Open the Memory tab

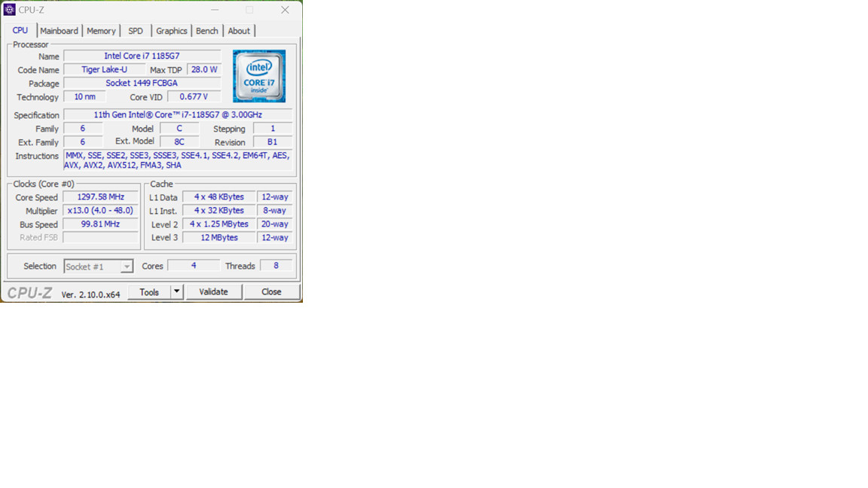[x=101, y=31]
